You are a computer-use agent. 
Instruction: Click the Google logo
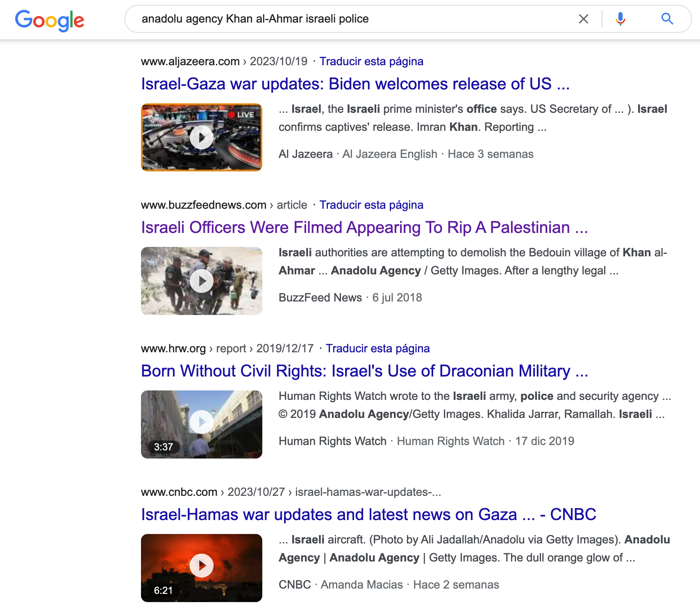[x=50, y=20]
